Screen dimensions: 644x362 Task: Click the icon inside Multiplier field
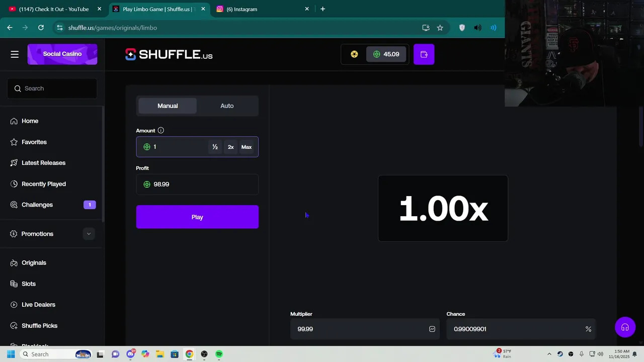point(432,329)
